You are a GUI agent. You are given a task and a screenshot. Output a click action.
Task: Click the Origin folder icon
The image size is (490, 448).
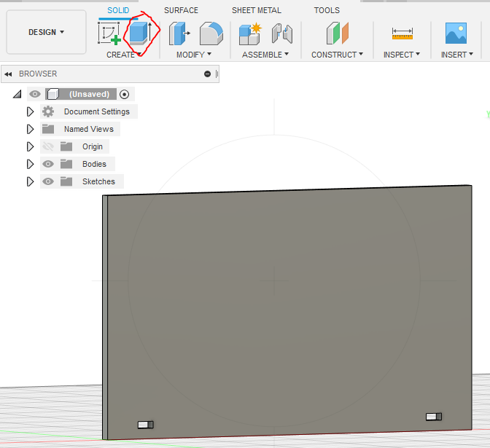click(66, 146)
